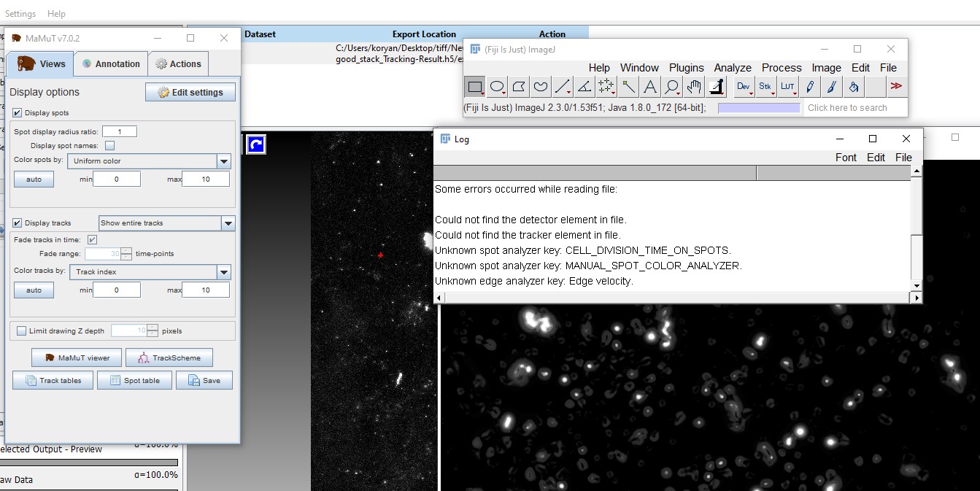The image size is (980, 491).
Task: Open the Plugins menu in ImageJ
Action: 686,67
